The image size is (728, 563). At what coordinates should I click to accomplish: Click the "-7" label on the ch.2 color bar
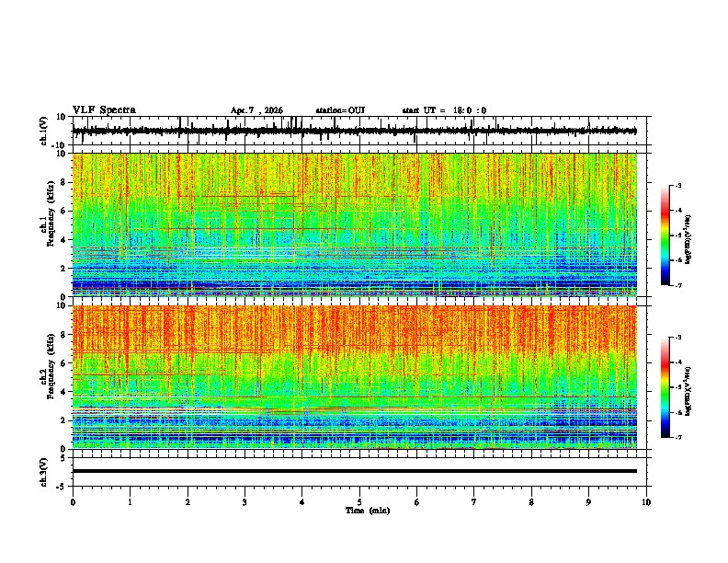(678, 438)
